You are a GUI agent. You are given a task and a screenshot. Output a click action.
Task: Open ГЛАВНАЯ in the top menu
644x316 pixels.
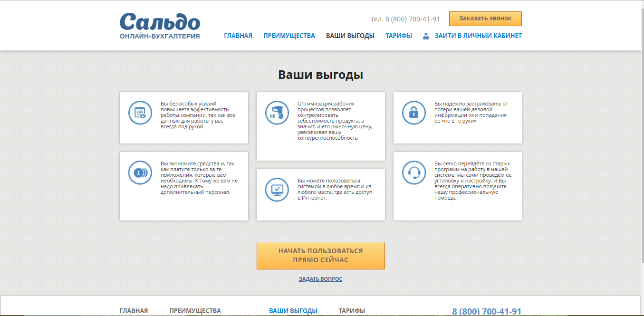coord(238,36)
